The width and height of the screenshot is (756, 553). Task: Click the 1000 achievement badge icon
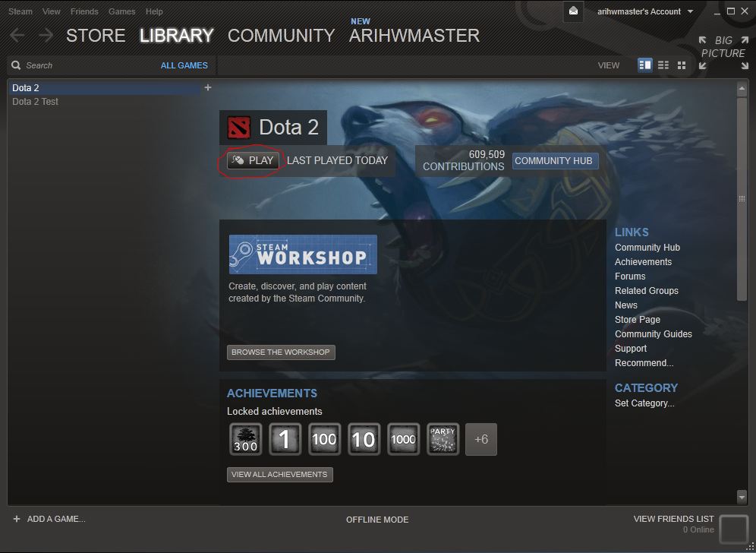pos(403,439)
